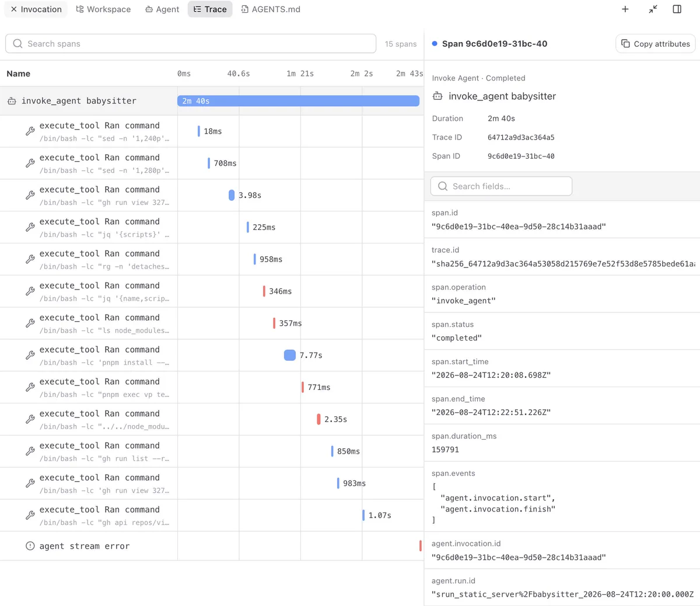Click the collapse arrows icon
This screenshot has height=606, width=700.
coord(653,9)
